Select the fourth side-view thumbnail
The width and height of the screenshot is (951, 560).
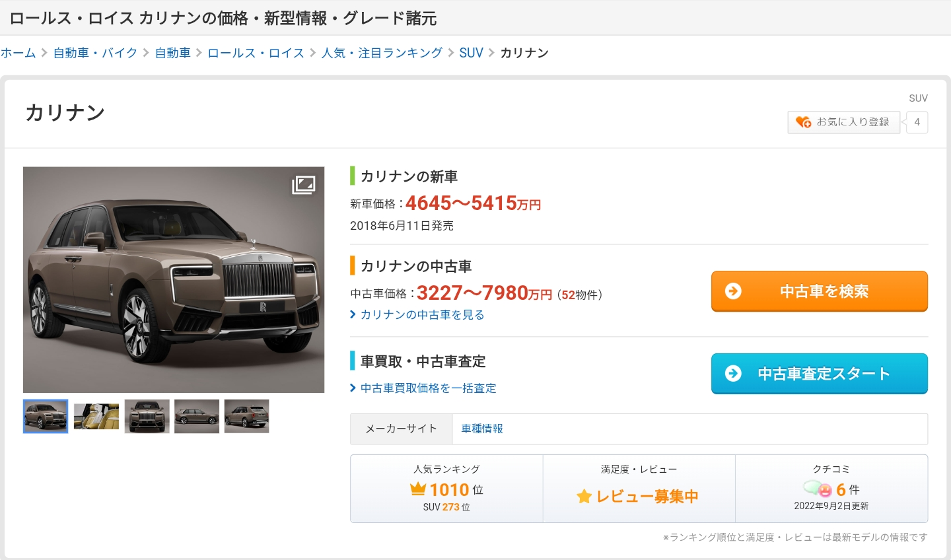[x=197, y=417]
